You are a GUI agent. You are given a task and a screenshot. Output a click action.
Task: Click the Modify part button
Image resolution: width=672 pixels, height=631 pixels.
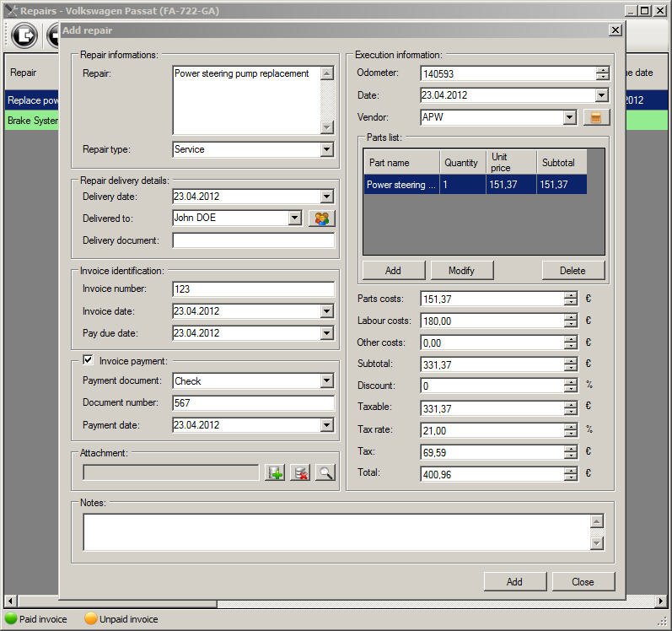[461, 271]
